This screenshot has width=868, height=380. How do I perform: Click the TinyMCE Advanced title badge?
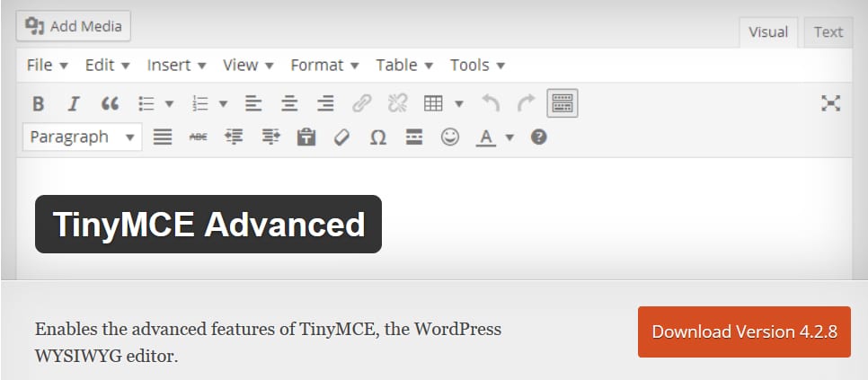[x=208, y=224]
